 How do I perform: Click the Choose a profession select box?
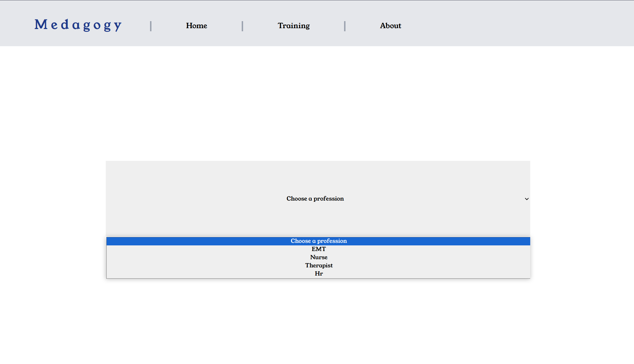tap(315, 199)
